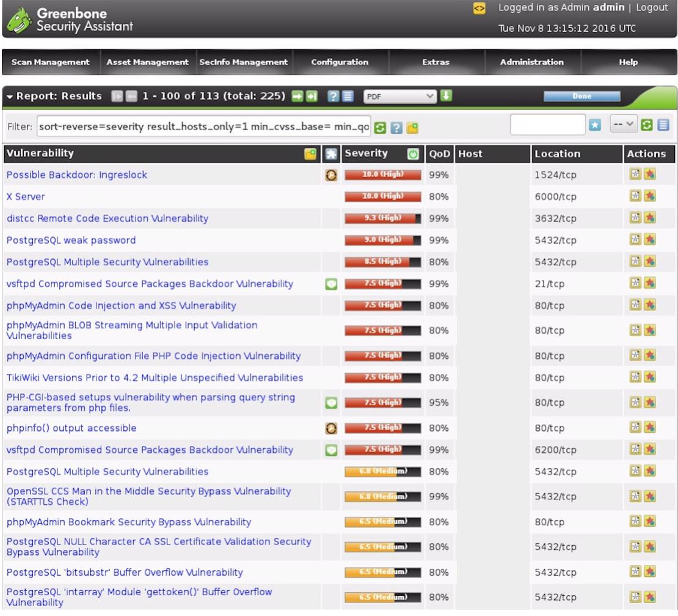
Task: Sort results by Location column header
Action: (557, 154)
